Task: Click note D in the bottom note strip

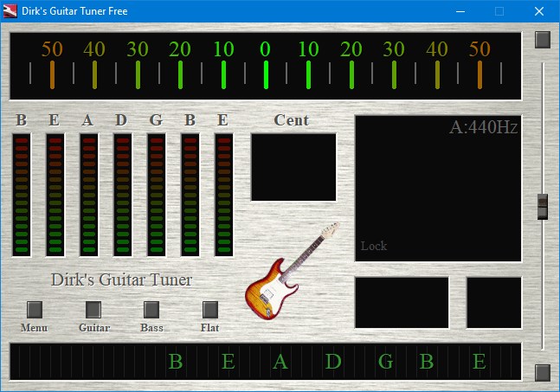Action: pyautogui.click(x=333, y=362)
